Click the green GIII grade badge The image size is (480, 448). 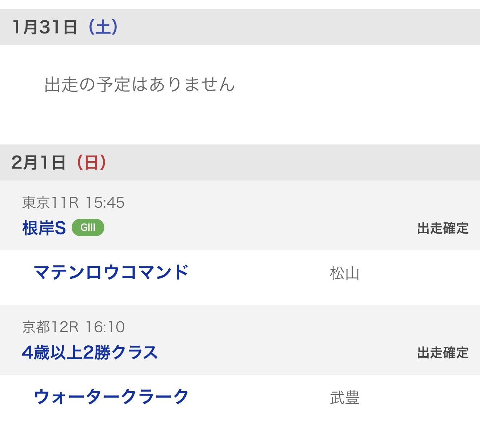88,228
